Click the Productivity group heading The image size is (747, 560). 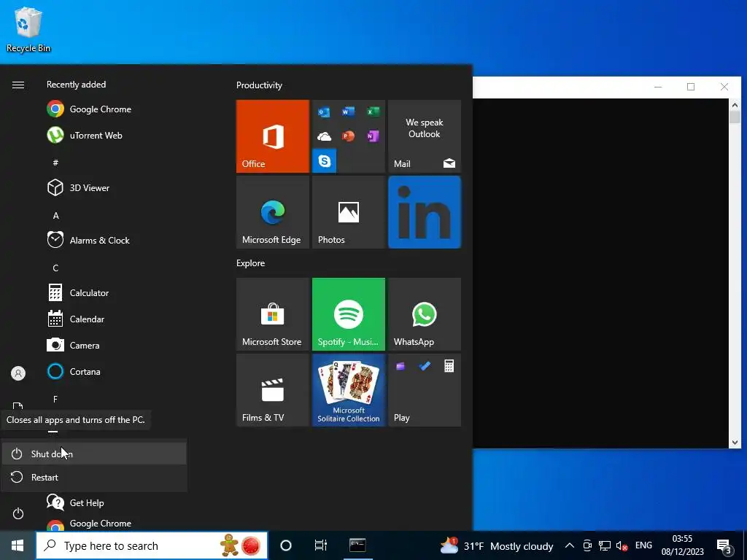point(259,85)
